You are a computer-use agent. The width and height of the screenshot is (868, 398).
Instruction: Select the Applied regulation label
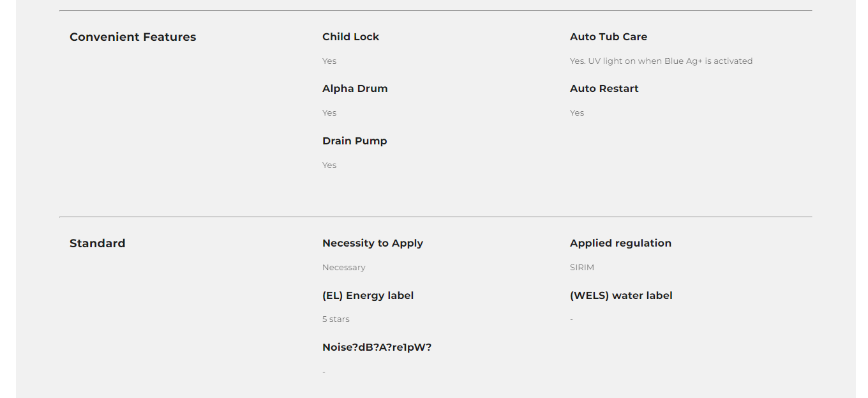click(620, 243)
